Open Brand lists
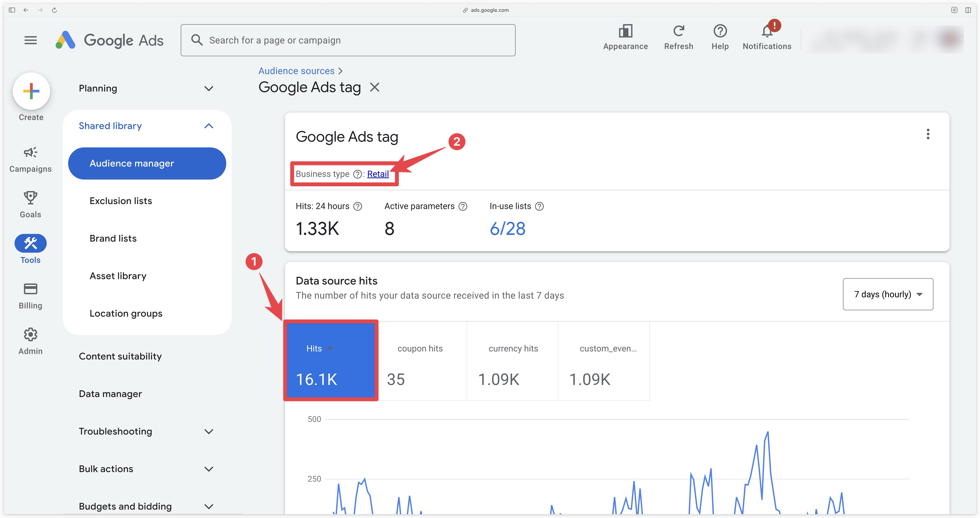 coord(113,238)
